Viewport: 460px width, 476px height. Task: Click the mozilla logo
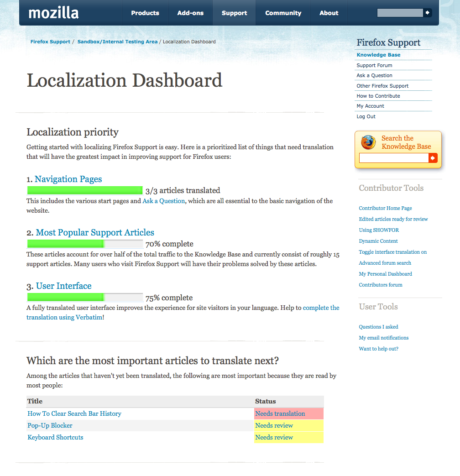point(53,13)
